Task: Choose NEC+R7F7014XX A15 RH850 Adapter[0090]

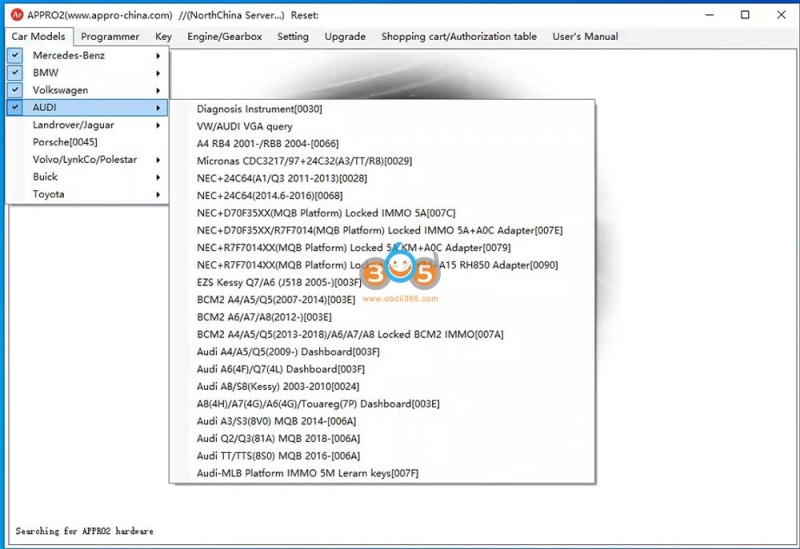Action: coord(382,265)
